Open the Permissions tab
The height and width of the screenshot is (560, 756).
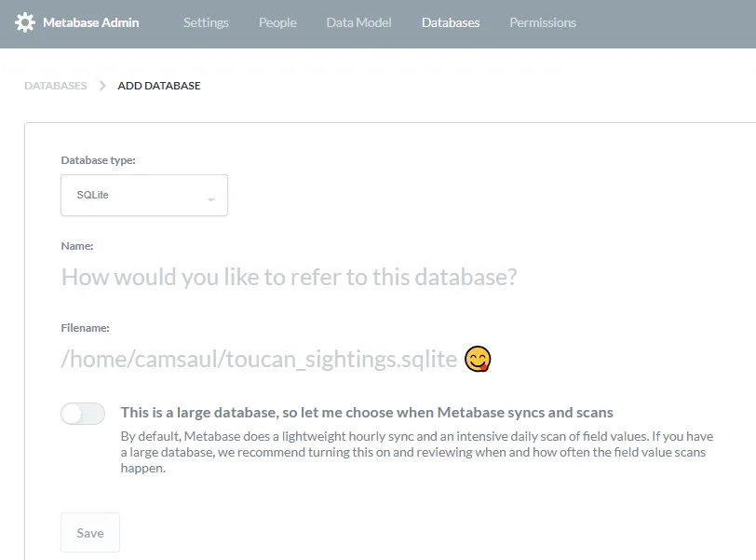click(x=543, y=22)
